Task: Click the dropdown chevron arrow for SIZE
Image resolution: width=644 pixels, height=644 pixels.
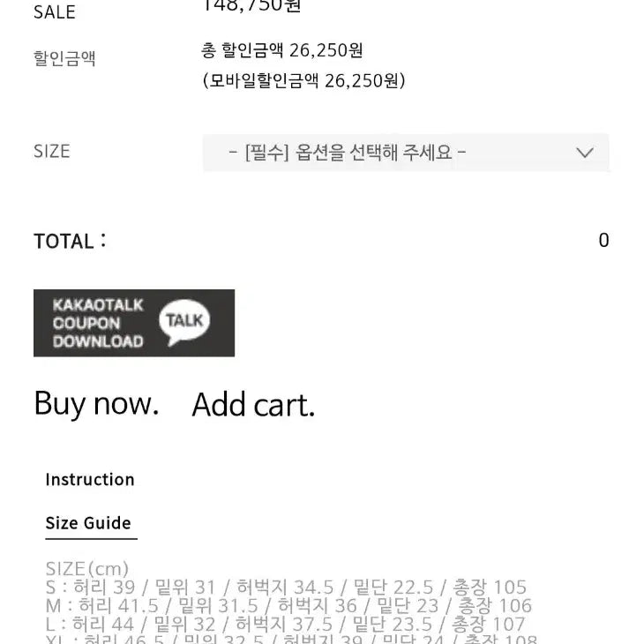Action: click(x=584, y=153)
